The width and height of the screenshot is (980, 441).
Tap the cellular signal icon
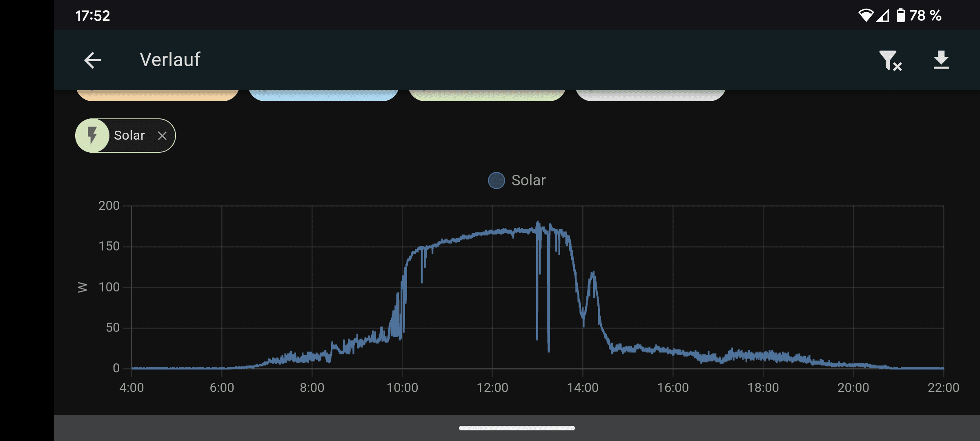click(882, 16)
